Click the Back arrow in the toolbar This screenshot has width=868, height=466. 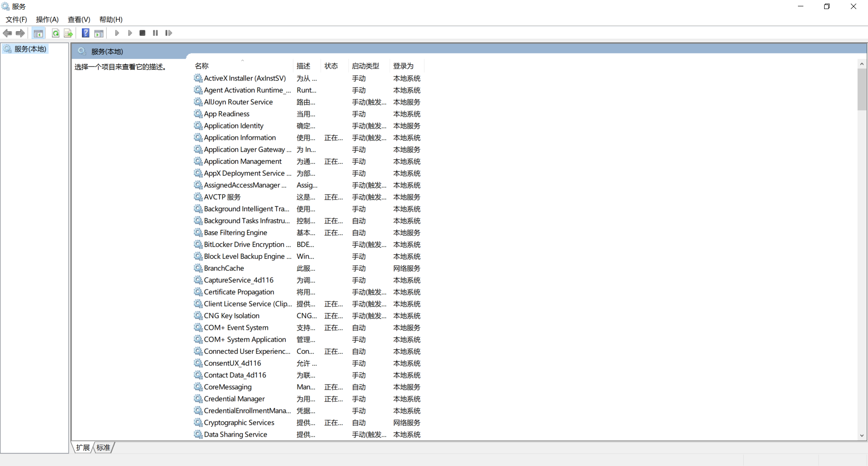[x=7, y=33]
